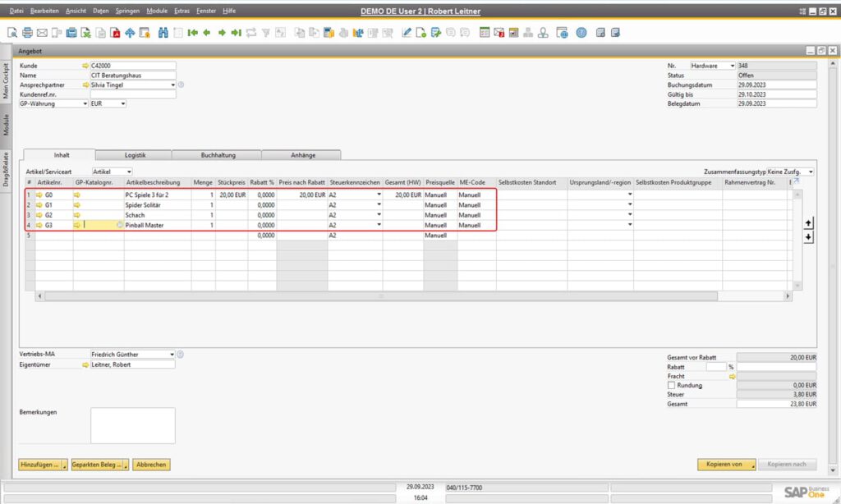Follow the Ansprechpartner link arrow for Silvia Tingel
841x504 pixels.
tap(85, 85)
